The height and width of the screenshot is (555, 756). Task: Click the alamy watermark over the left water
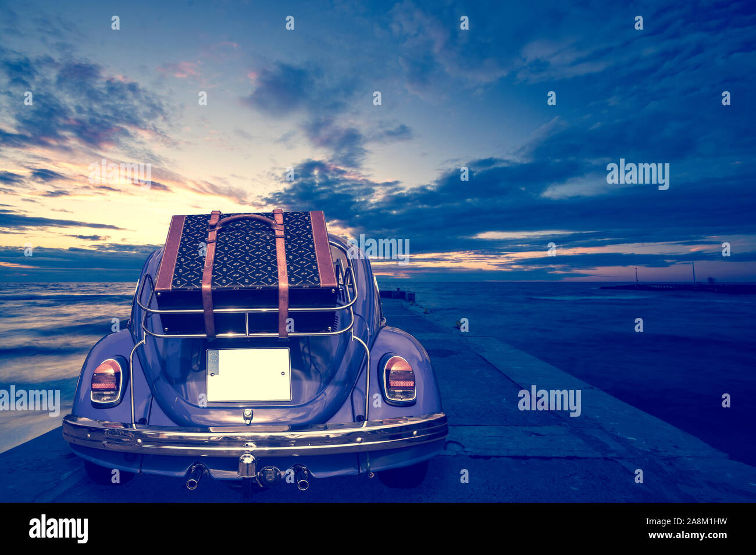point(30,401)
